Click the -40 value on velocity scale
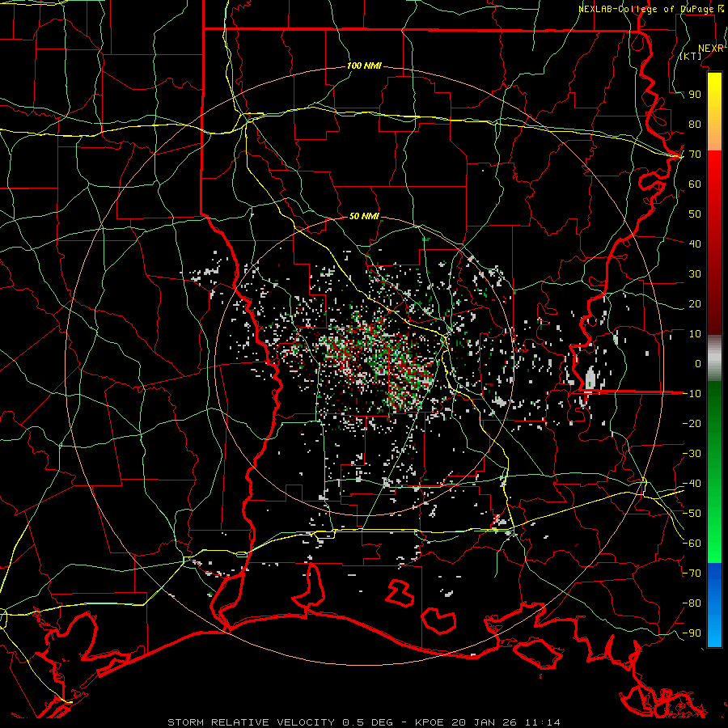Image resolution: width=728 pixels, height=728 pixels. [692, 484]
